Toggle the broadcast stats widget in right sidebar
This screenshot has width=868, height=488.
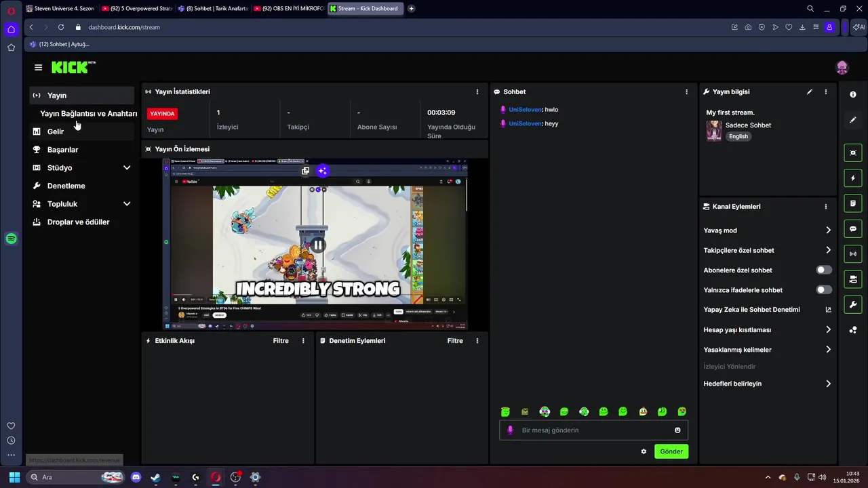click(853, 254)
